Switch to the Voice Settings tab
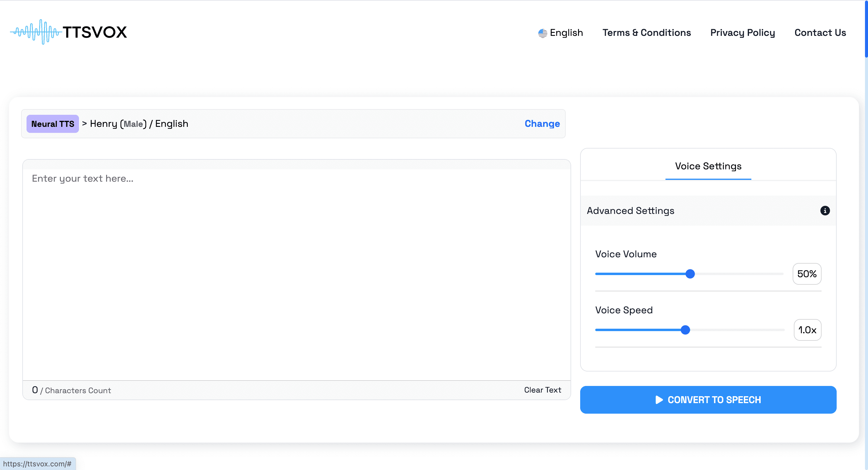This screenshot has width=868, height=470. pyautogui.click(x=708, y=166)
